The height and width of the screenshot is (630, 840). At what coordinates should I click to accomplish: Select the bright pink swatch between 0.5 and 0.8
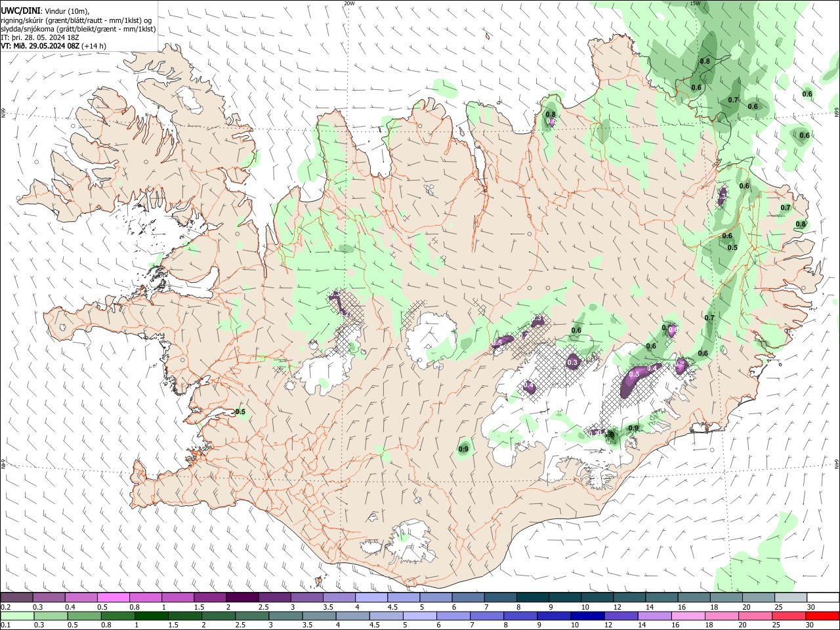(114, 597)
